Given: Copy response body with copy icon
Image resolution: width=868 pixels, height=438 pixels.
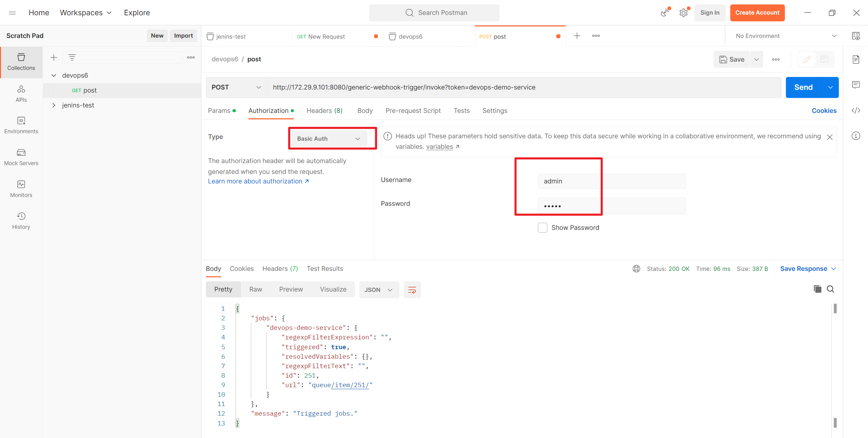Looking at the screenshot, I should coord(817,289).
